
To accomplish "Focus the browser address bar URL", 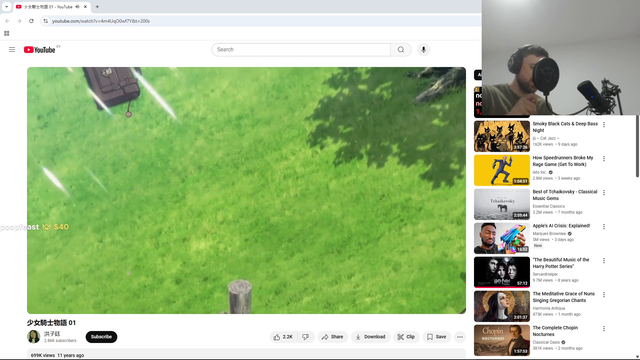I will (x=101, y=21).
